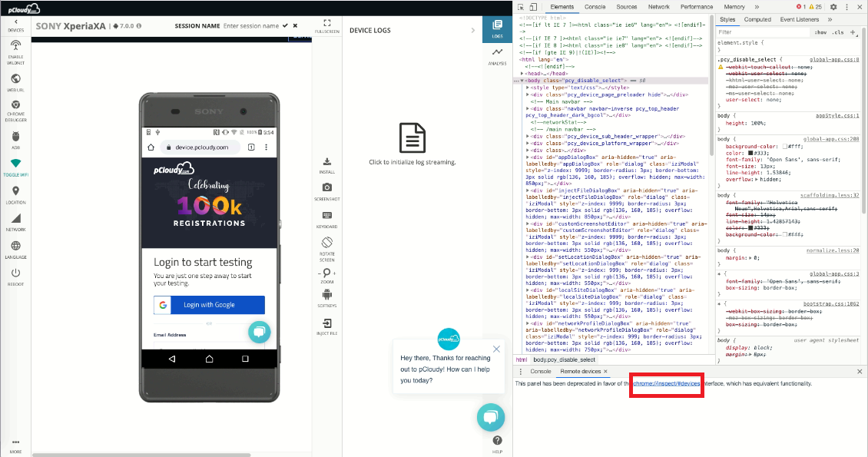Expand the injectFileDialogBox div node

[528, 191]
